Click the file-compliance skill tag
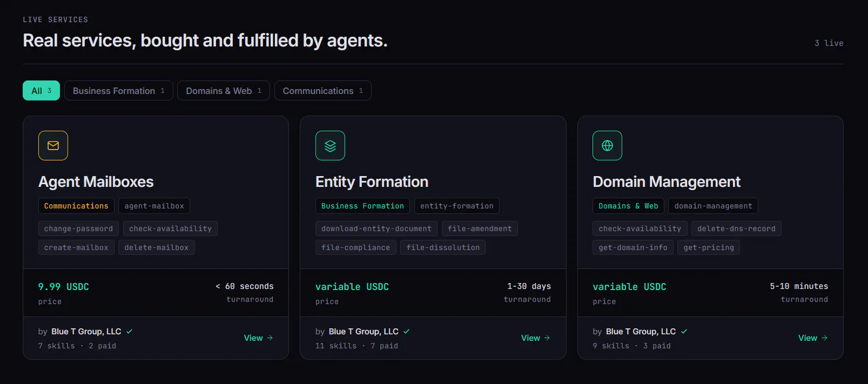 point(355,247)
